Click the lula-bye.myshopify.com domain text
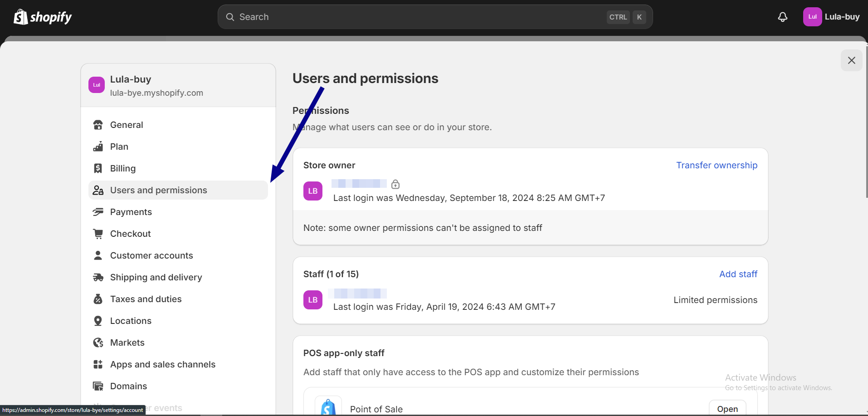The image size is (868, 416). click(x=156, y=93)
